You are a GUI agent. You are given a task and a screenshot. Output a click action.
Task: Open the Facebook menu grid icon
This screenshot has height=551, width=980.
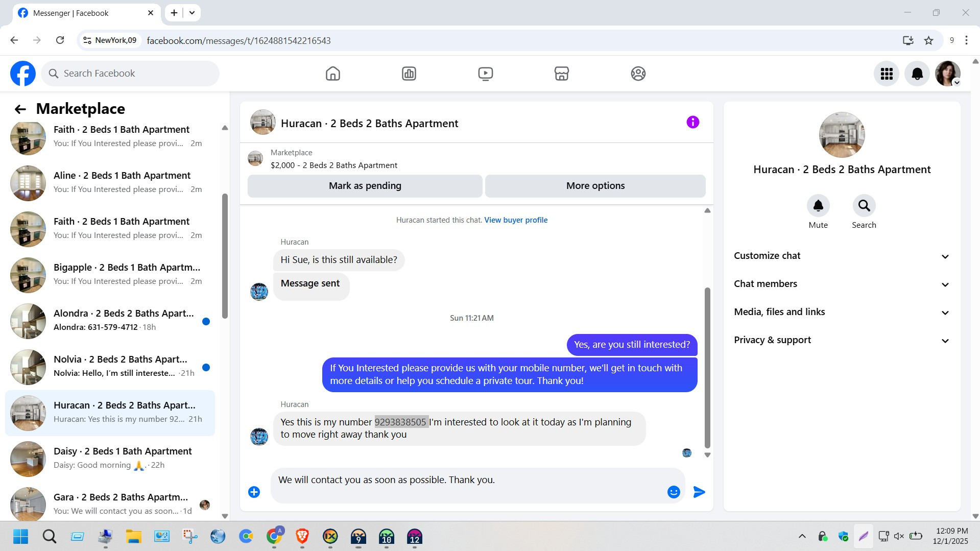887,74
